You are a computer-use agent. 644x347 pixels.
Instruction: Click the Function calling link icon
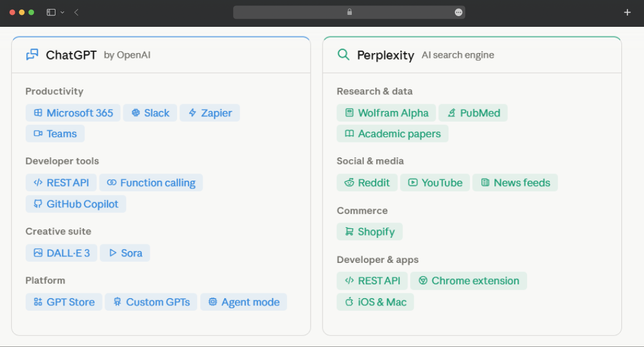(112, 182)
